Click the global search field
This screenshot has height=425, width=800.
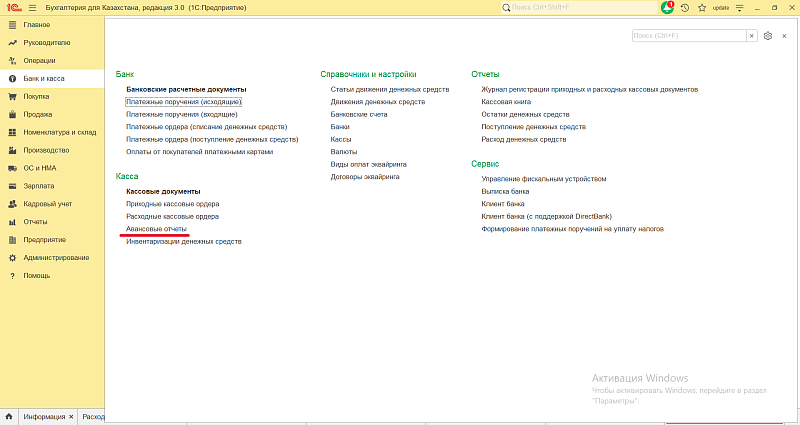(575, 7)
